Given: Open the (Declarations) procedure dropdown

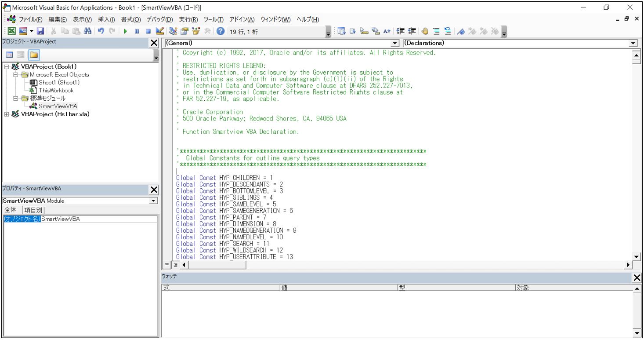Looking at the screenshot, I should pos(633,43).
